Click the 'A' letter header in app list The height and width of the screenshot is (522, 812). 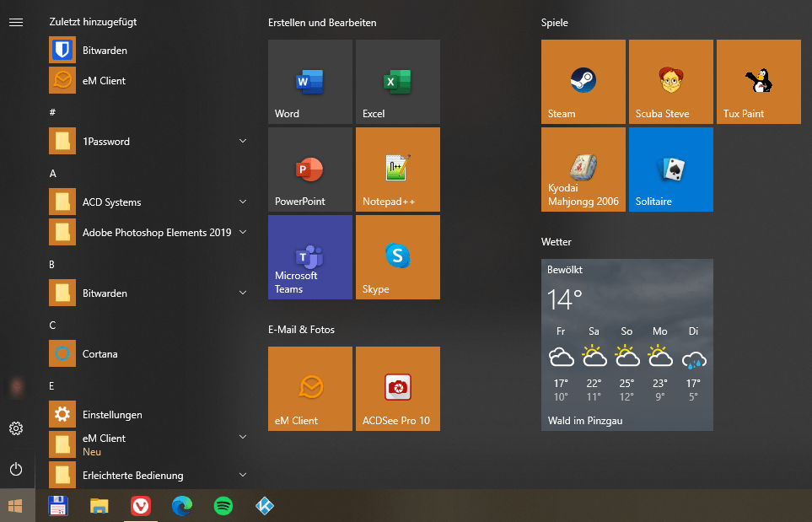tap(52, 174)
